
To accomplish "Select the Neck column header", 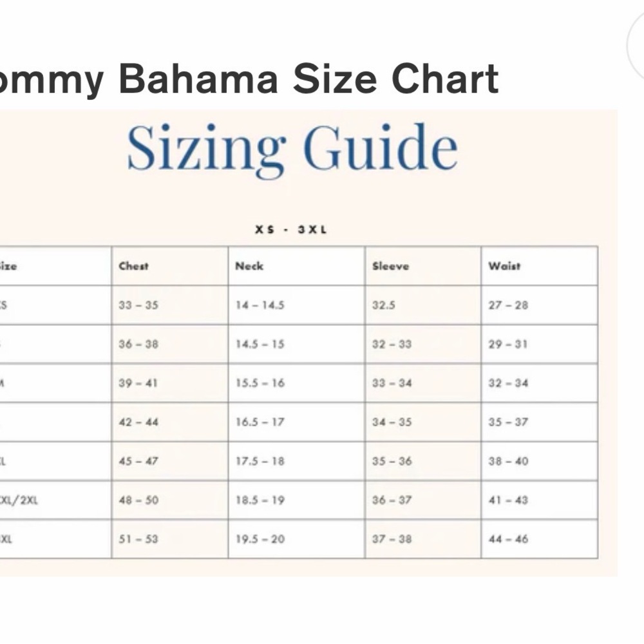I will [x=296, y=266].
